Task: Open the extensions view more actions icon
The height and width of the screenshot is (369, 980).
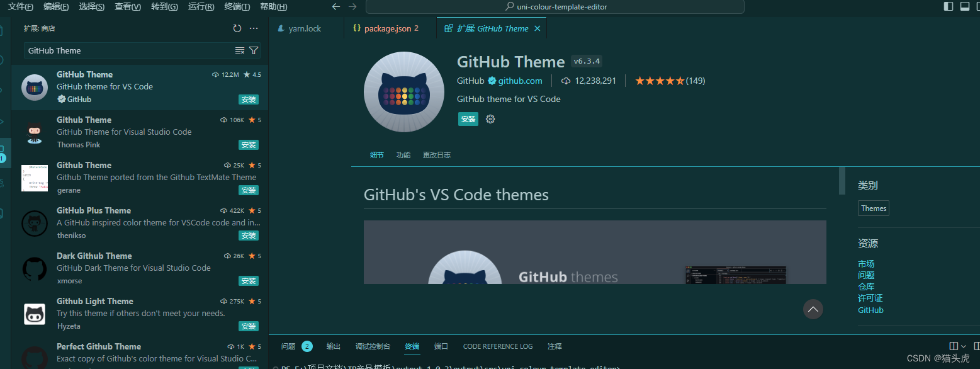Action: 254,28
